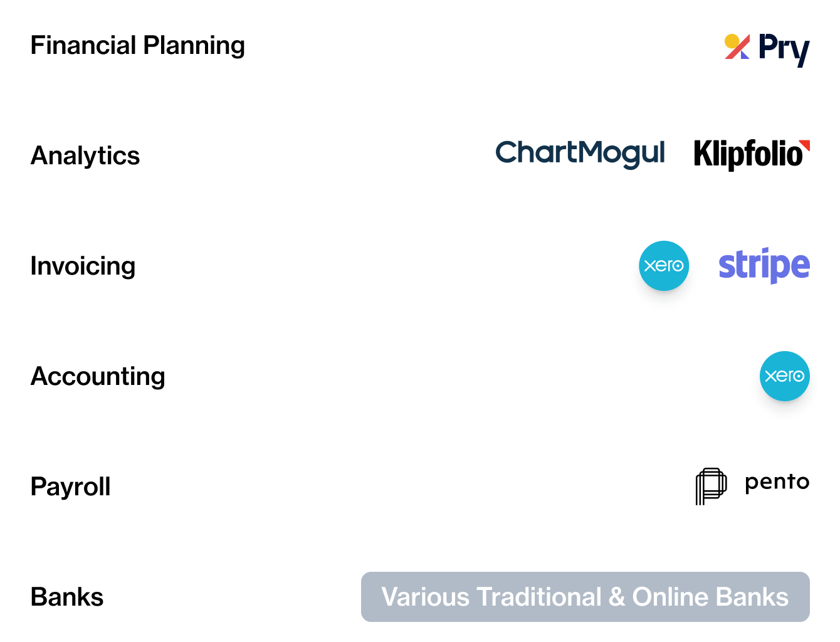Screen dimensions: 840x642
Task: Select the Pry wordmark text
Action: [x=784, y=50]
